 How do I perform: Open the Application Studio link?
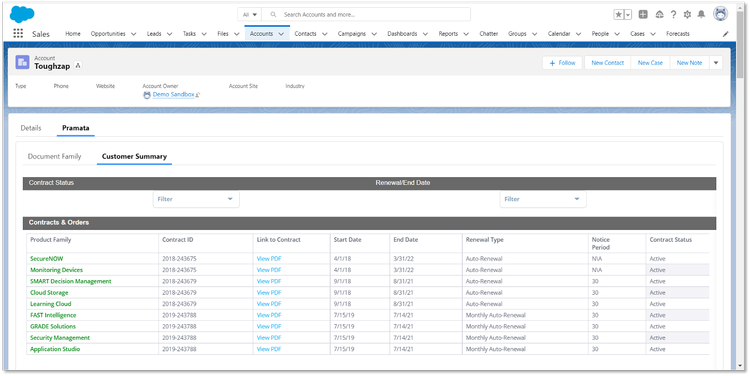click(x=55, y=349)
